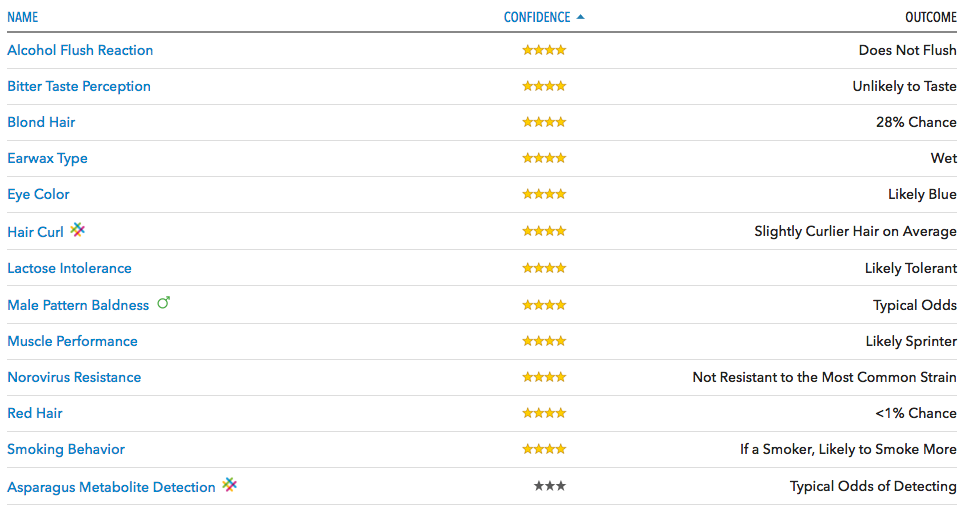
Task: Open the Muscle Performance report
Action: pos(72,341)
